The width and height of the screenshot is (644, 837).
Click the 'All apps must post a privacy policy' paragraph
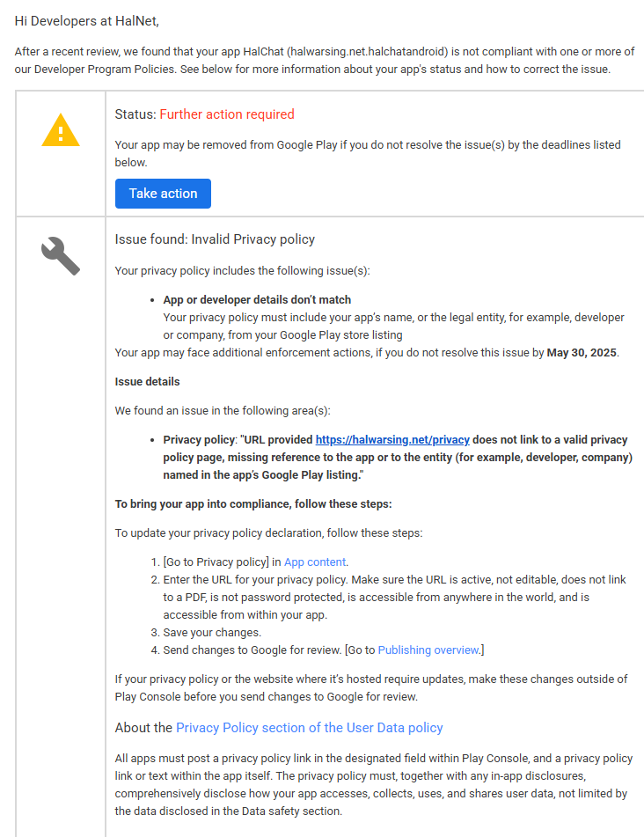pos(374,785)
